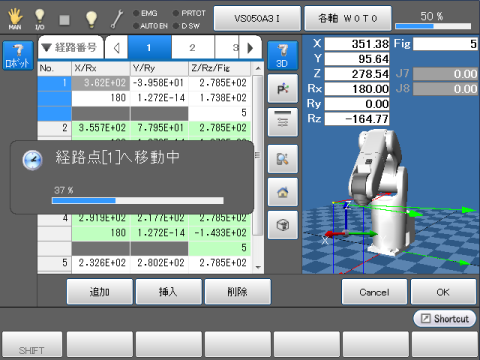
Task: Click the MAN hand mode icon
Action: (15, 19)
